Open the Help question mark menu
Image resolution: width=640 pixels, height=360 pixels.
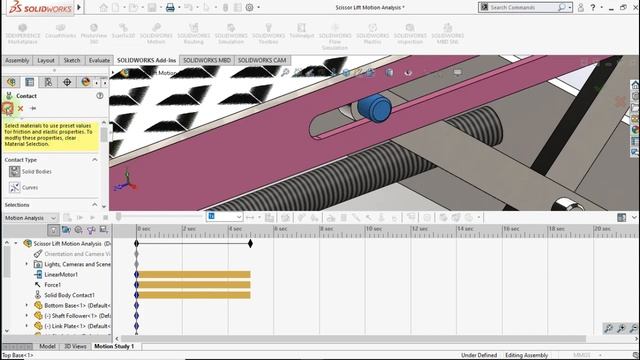(x=593, y=7)
